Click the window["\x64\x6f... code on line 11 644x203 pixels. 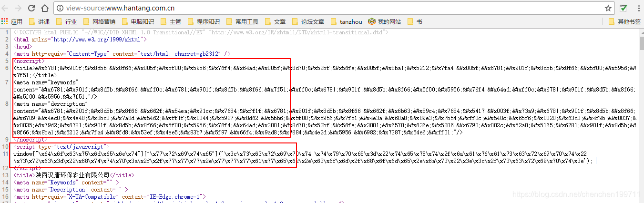303,158
